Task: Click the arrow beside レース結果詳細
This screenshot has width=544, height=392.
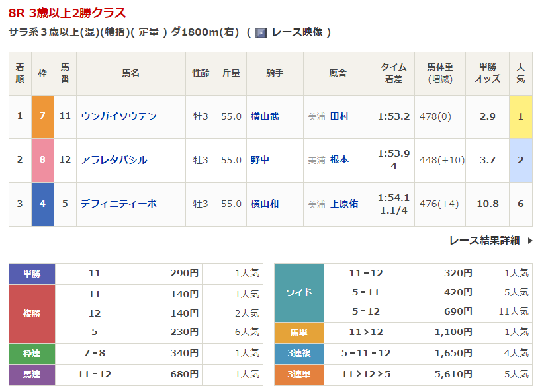Action: click(x=530, y=241)
